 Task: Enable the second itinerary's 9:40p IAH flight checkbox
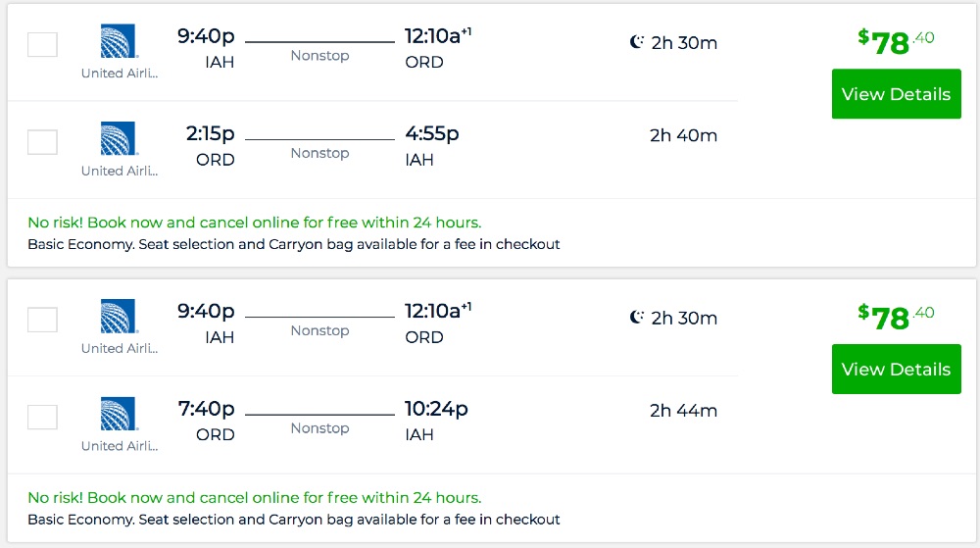pyautogui.click(x=42, y=320)
